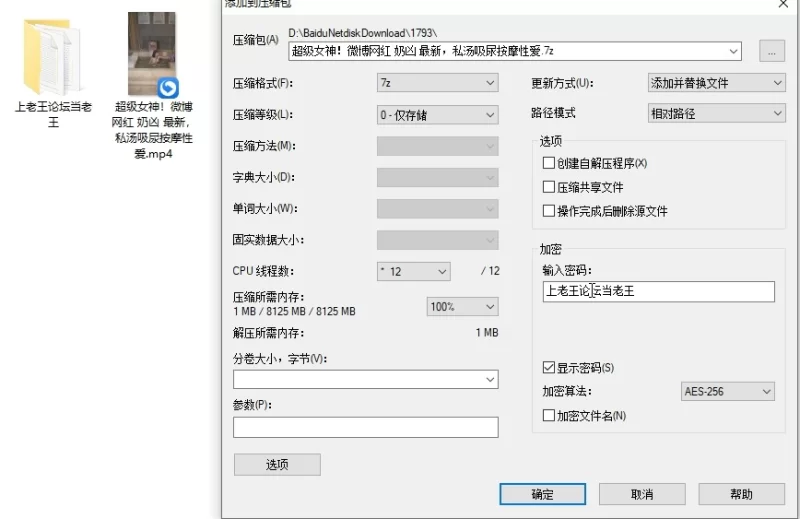This screenshot has width=800, height=519.
Task: Open the 压缩等级 dropdown
Action: [437, 115]
